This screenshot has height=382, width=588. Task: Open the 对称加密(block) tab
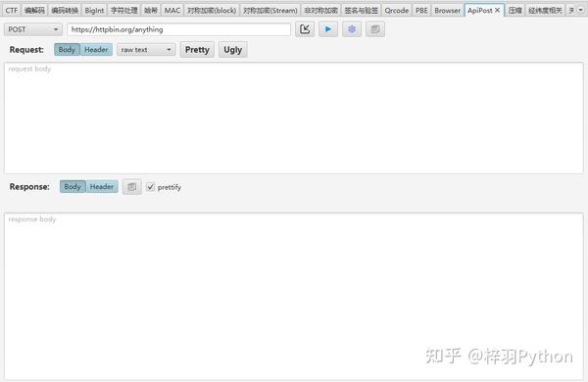click(x=212, y=11)
